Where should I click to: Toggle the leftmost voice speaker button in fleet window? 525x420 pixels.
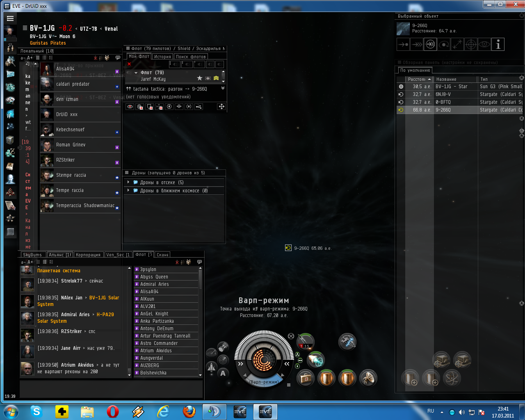(x=175, y=64)
